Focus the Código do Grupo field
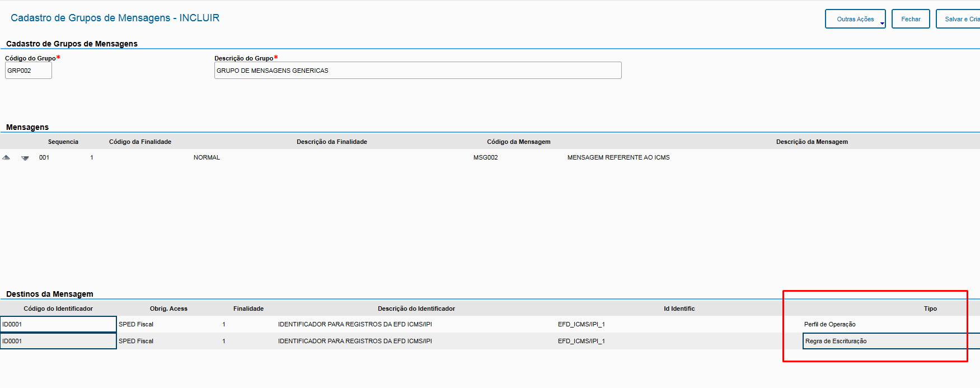This screenshot has width=980, height=388. 29,71
